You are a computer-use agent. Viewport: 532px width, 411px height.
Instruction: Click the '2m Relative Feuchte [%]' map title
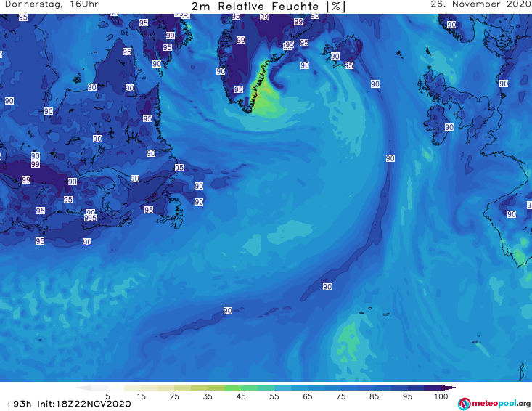pyautogui.click(x=268, y=7)
